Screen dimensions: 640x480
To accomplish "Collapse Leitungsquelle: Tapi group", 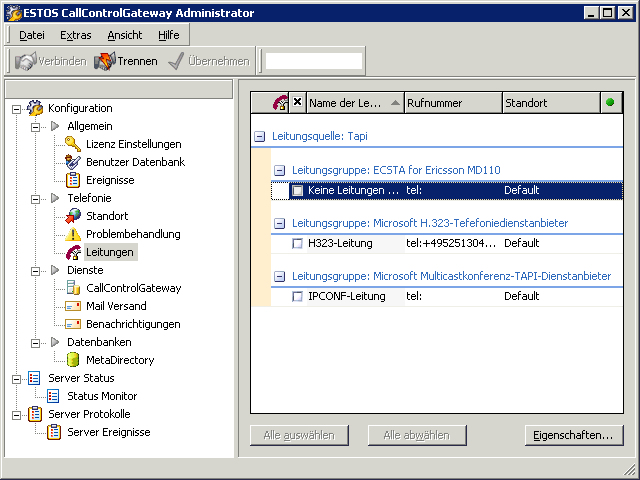I will tap(259, 136).
